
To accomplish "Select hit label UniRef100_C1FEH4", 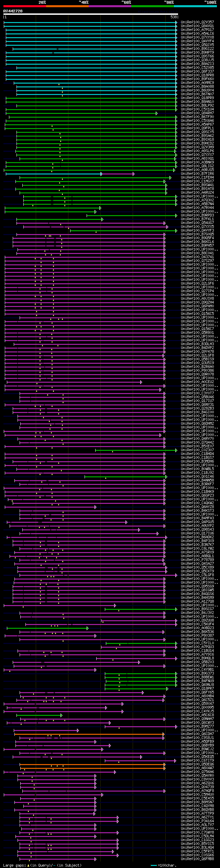I will pos(197,177).
